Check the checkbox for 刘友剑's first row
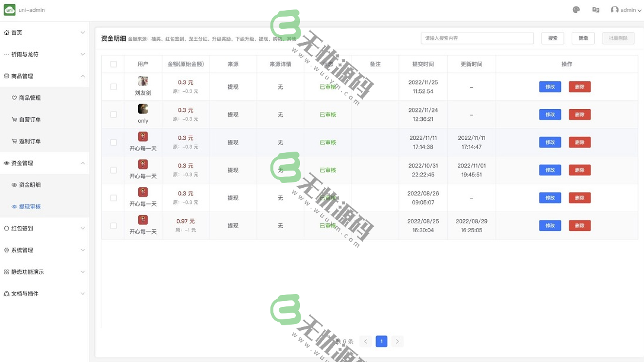 coord(113,86)
